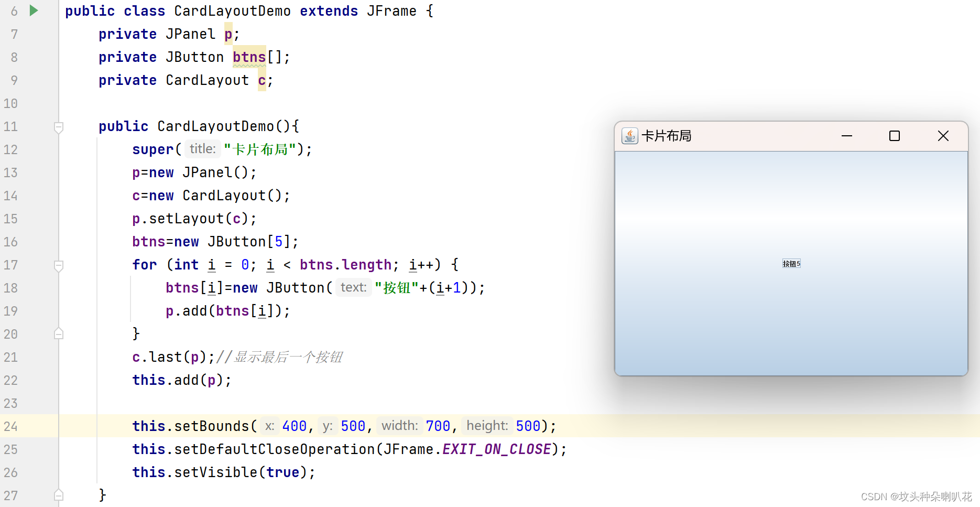
Task: Click new CardLayout() on line 14
Action: [215, 196]
